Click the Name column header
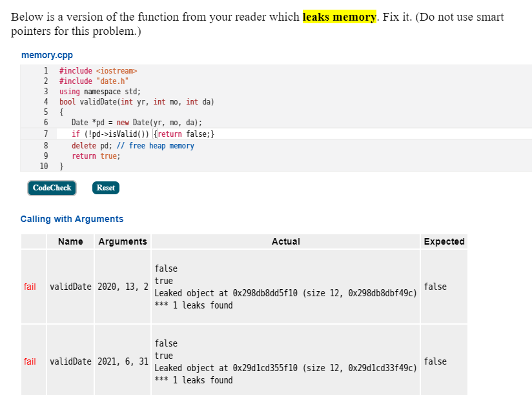Image resolution: width=532 pixels, height=395 pixels. [70, 241]
